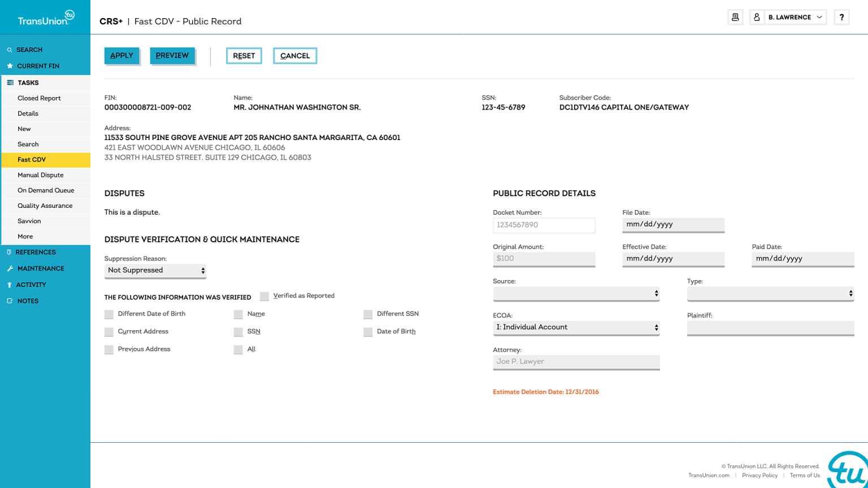The height and width of the screenshot is (488, 868).
Task: Click the File Date field
Action: (673, 225)
